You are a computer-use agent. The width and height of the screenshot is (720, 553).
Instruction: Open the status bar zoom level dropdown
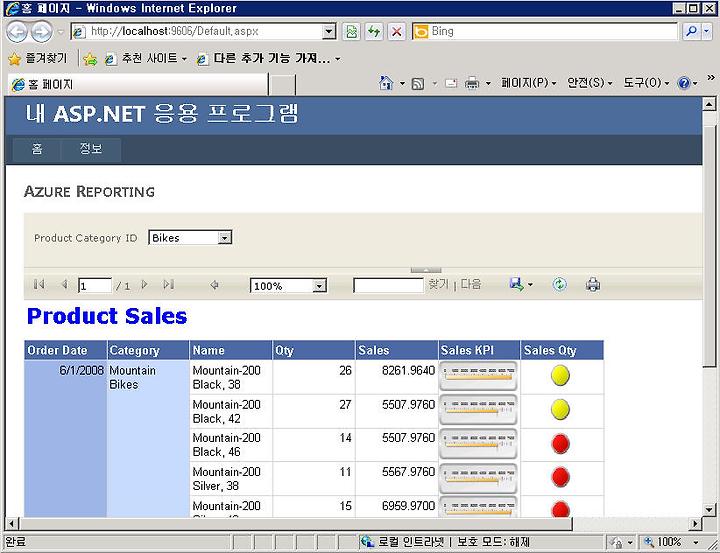[x=696, y=542]
